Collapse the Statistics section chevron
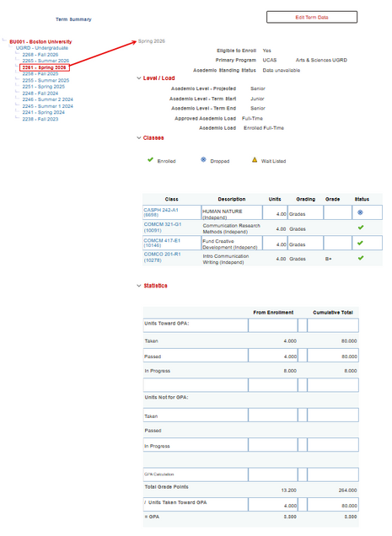Image resolution: width=392 pixels, height=536 pixels. 139,286
